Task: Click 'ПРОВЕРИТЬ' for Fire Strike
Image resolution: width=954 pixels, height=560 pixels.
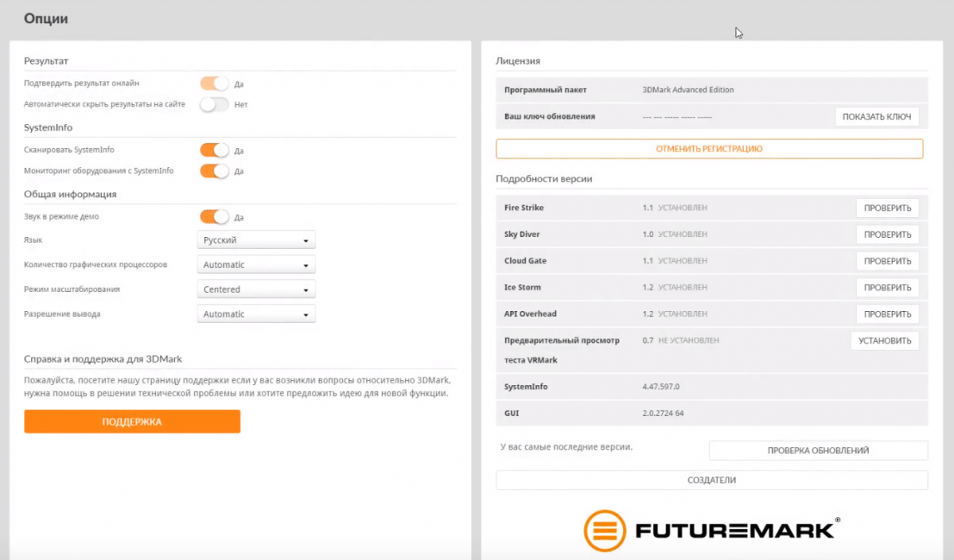Action: (x=887, y=208)
